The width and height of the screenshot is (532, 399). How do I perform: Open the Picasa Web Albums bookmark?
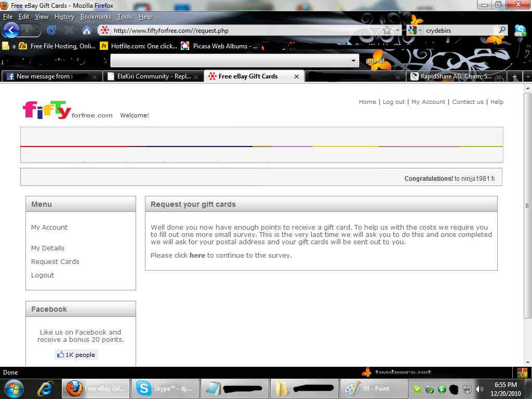(220, 46)
